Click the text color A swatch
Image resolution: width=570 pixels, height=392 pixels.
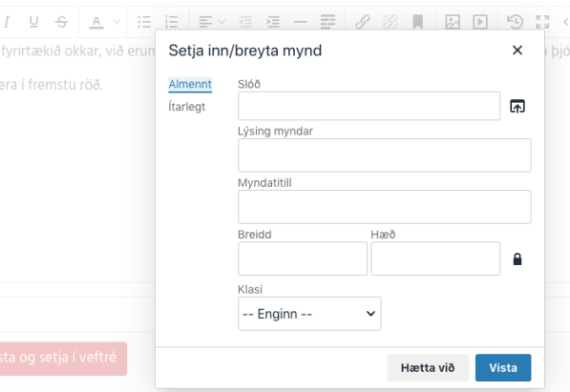pyautogui.click(x=96, y=22)
